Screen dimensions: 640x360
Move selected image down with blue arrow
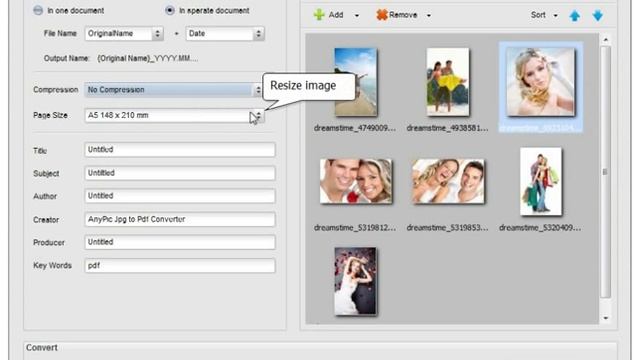click(598, 16)
